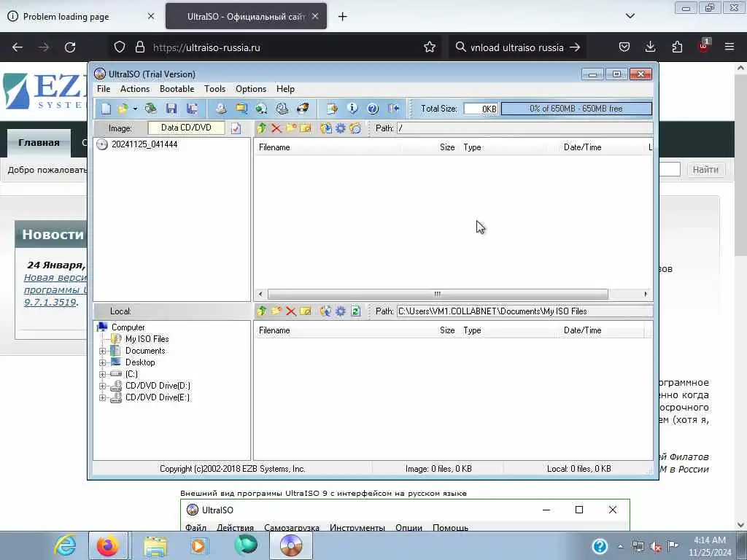Open image info with the blue 'i' icon
This screenshot has width=747, height=560.
352,109
